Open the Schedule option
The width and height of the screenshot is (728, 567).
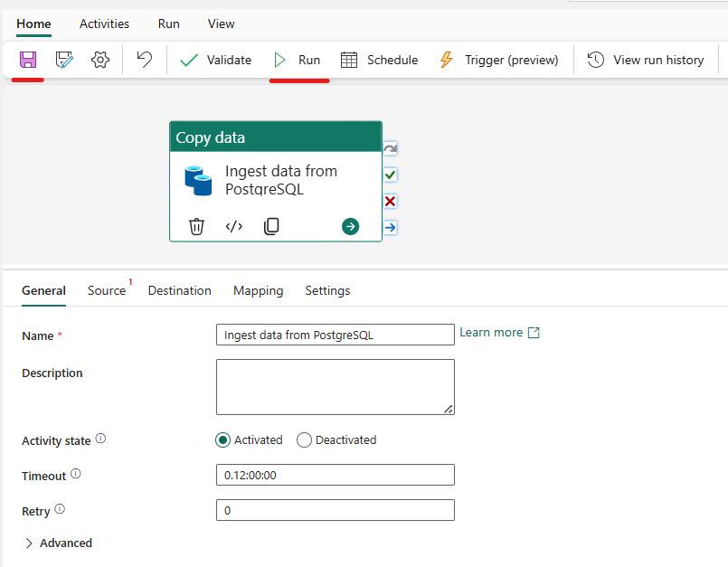379,60
